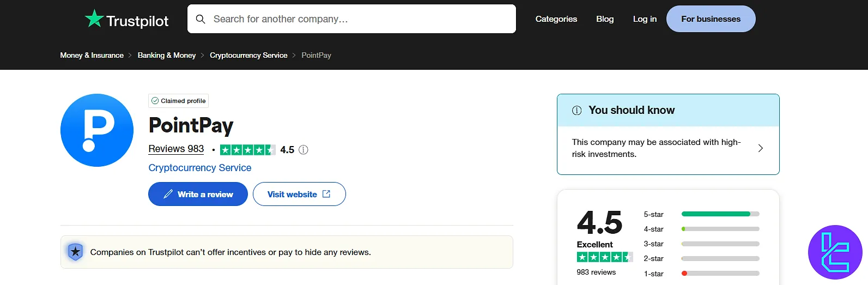Click the Trustpilot logo
Image resolution: width=868 pixels, height=285 pixels.
[x=126, y=20]
